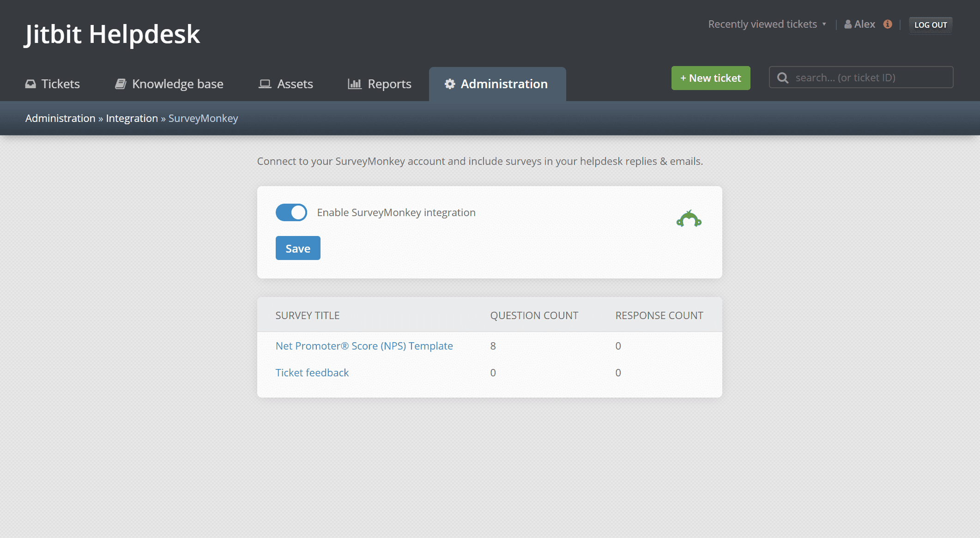Click the orange info icon beside Alex
This screenshot has height=538, width=980.
point(888,24)
